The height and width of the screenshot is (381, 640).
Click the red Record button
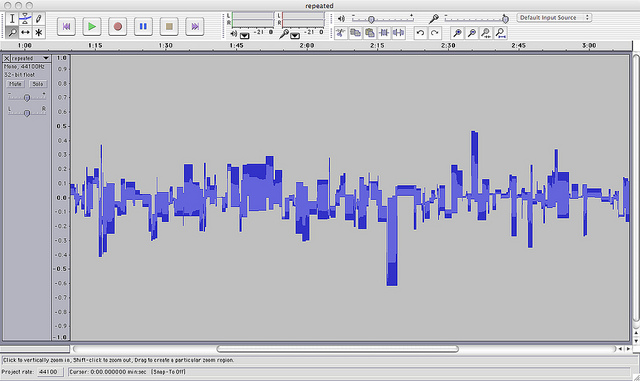[118, 27]
